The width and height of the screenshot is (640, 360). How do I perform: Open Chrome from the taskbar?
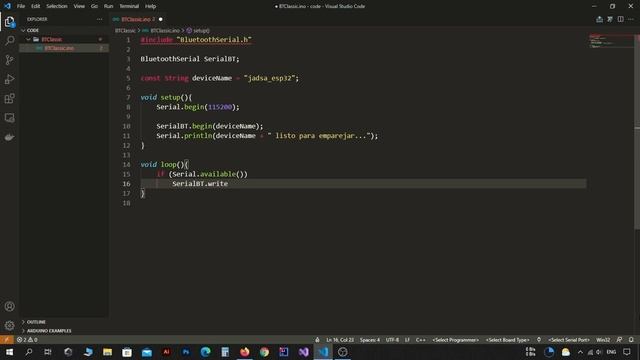click(264, 352)
